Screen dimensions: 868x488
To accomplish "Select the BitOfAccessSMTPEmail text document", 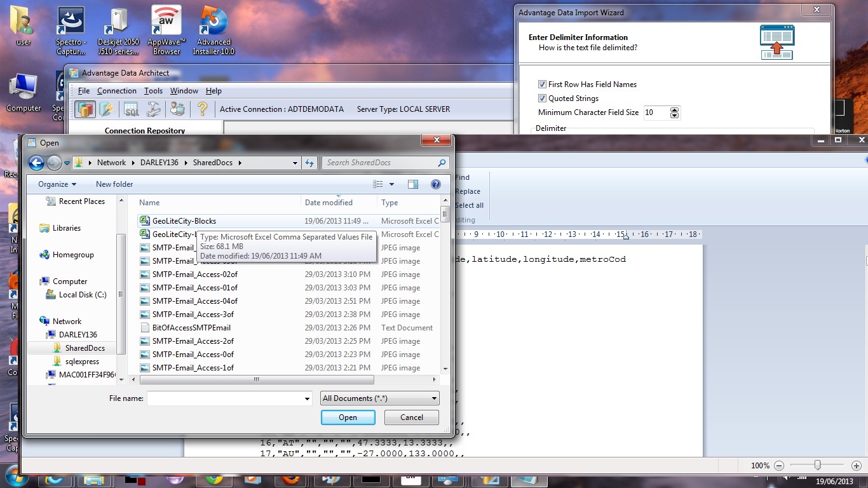I will (x=191, y=328).
